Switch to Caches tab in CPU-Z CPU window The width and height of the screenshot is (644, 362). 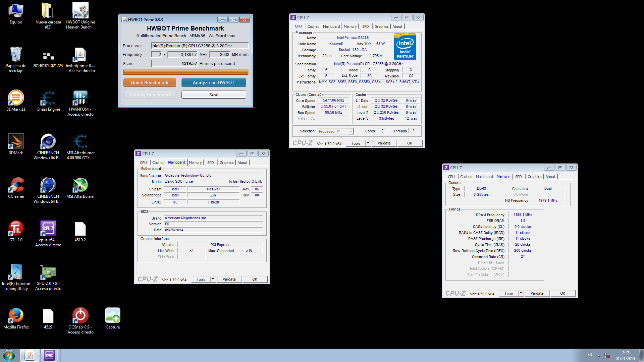(313, 26)
